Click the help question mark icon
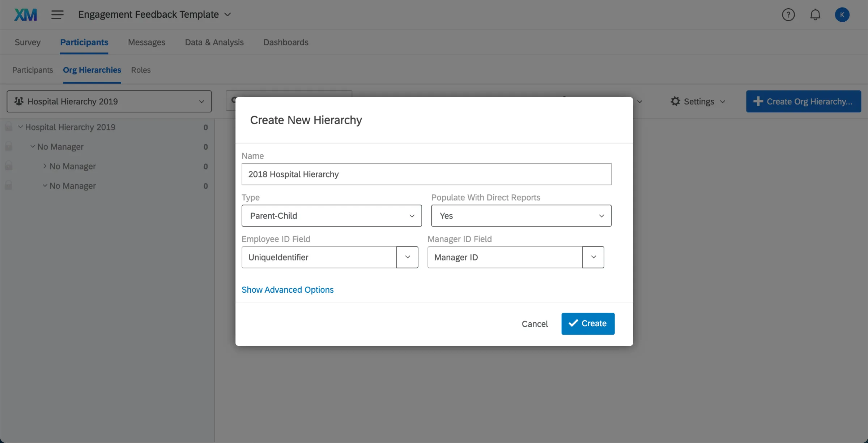The height and width of the screenshot is (443, 868). tap(788, 14)
